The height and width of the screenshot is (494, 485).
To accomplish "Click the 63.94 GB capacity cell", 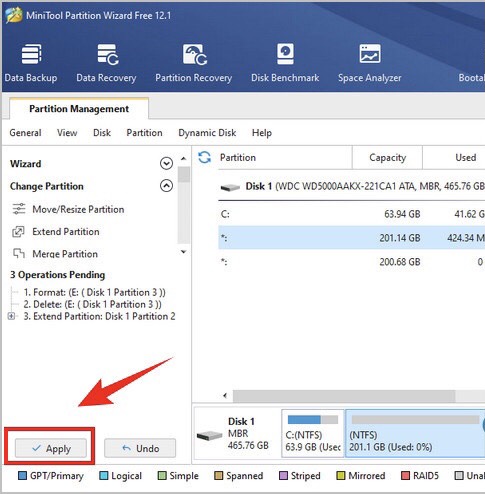I will pyautogui.click(x=402, y=214).
